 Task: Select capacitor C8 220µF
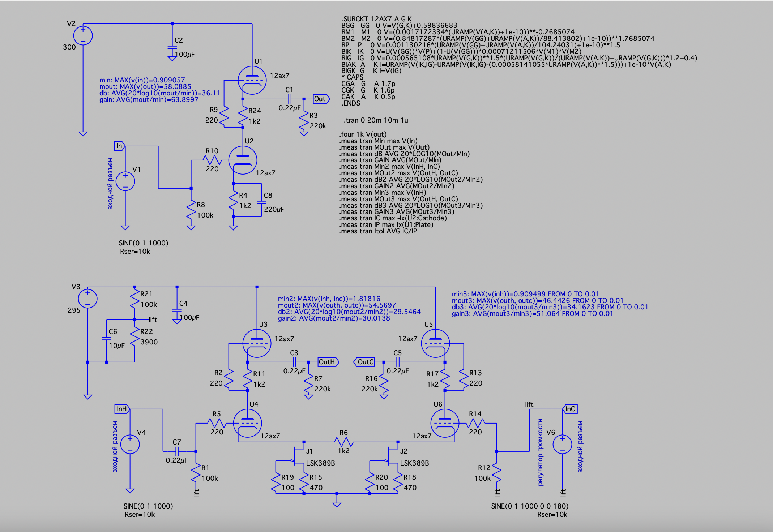coord(261,202)
